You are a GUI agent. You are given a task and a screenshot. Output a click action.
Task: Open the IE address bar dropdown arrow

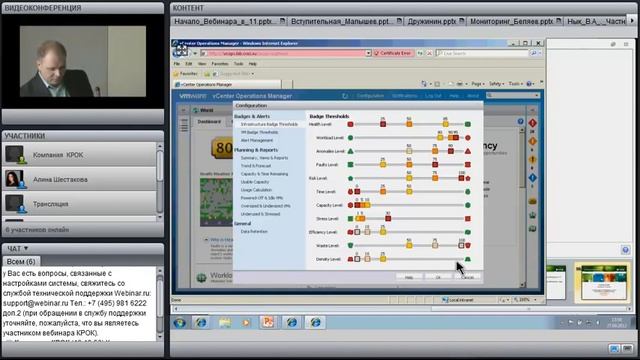368,53
